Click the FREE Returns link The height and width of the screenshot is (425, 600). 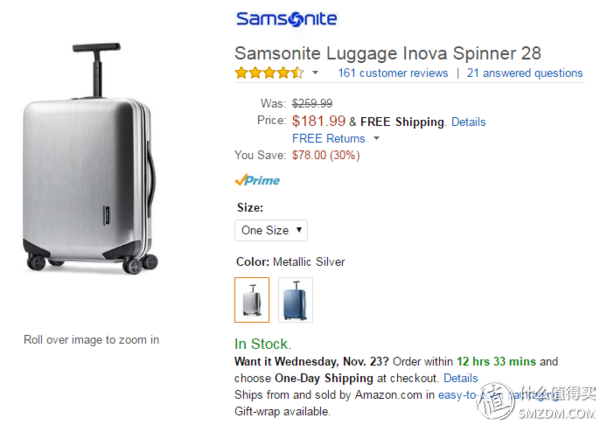tap(328, 138)
